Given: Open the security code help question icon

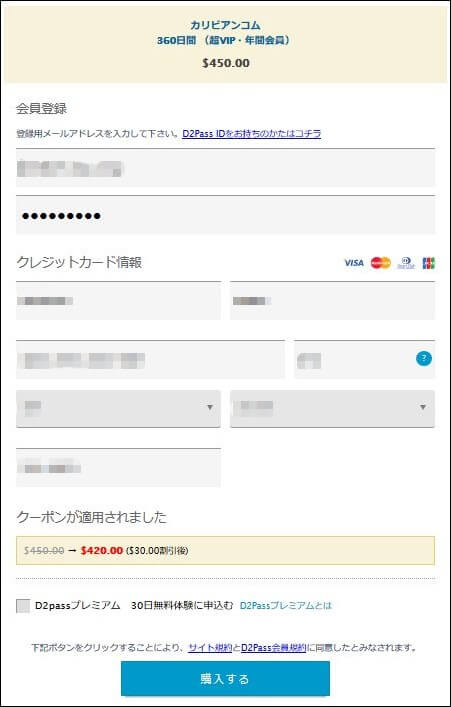Looking at the screenshot, I should (423, 359).
